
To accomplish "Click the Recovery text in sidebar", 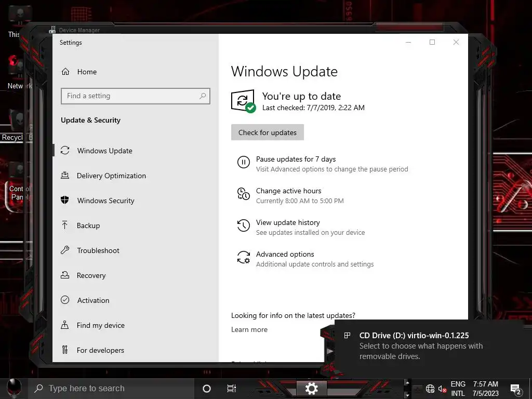I will pos(91,275).
